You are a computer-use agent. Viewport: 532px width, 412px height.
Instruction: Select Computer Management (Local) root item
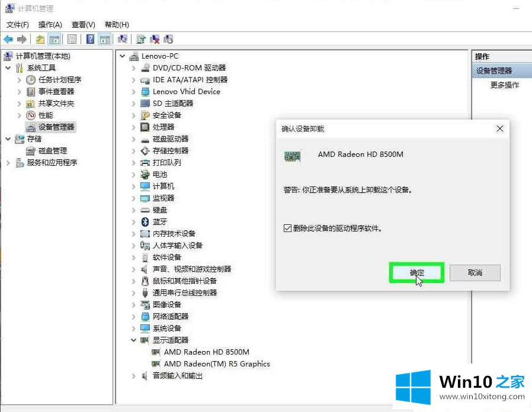point(43,56)
